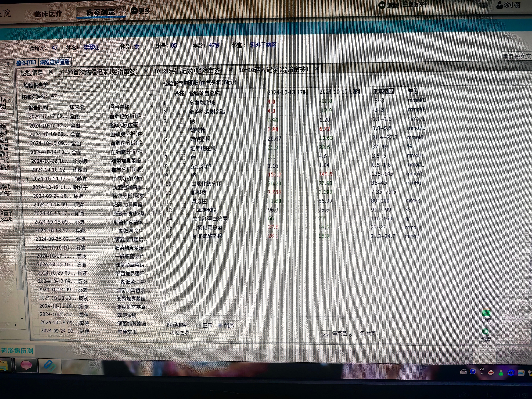532x399 pixels.
Task: Click the red diamond tray icon
Action: pos(491,373)
